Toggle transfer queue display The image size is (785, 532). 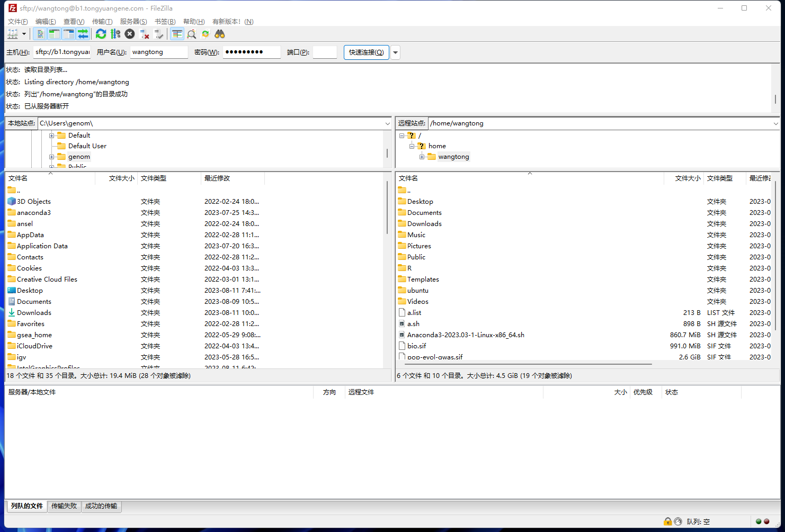pyautogui.click(x=83, y=34)
